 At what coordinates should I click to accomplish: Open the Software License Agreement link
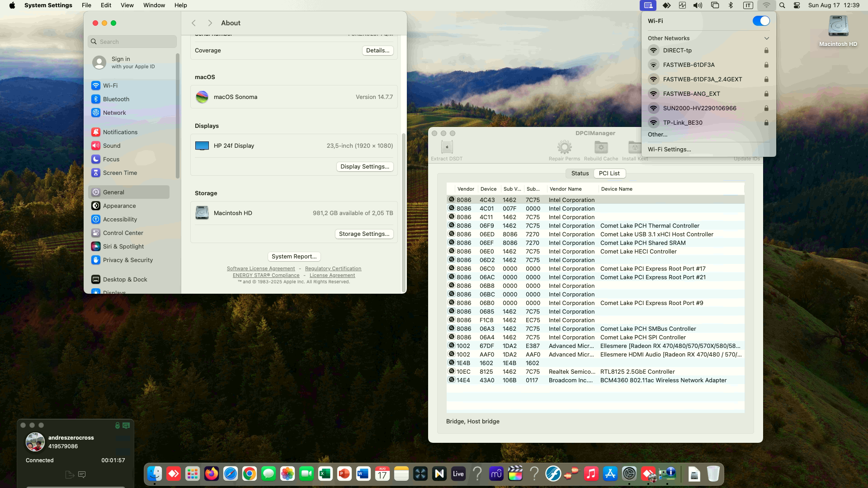261,269
